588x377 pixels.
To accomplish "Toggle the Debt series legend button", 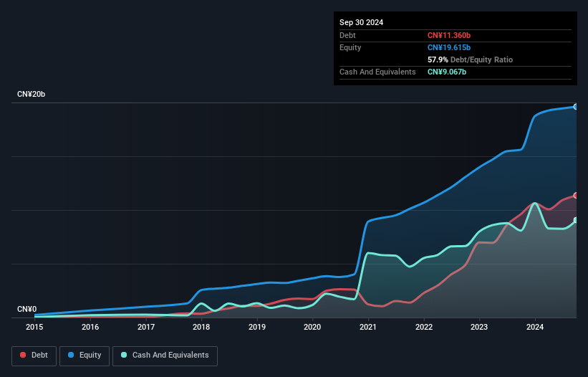I will pyautogui.click(x=34, y=355).
